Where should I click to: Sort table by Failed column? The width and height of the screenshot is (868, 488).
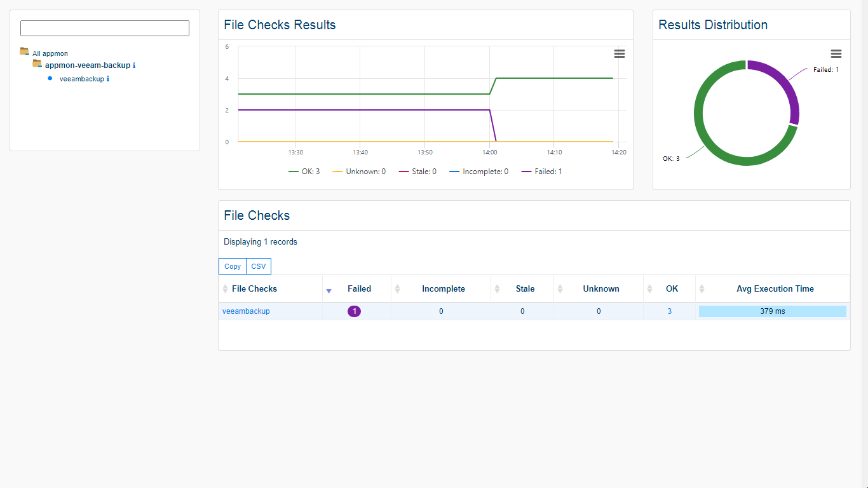pyautogui.click(x=358, y=289)
